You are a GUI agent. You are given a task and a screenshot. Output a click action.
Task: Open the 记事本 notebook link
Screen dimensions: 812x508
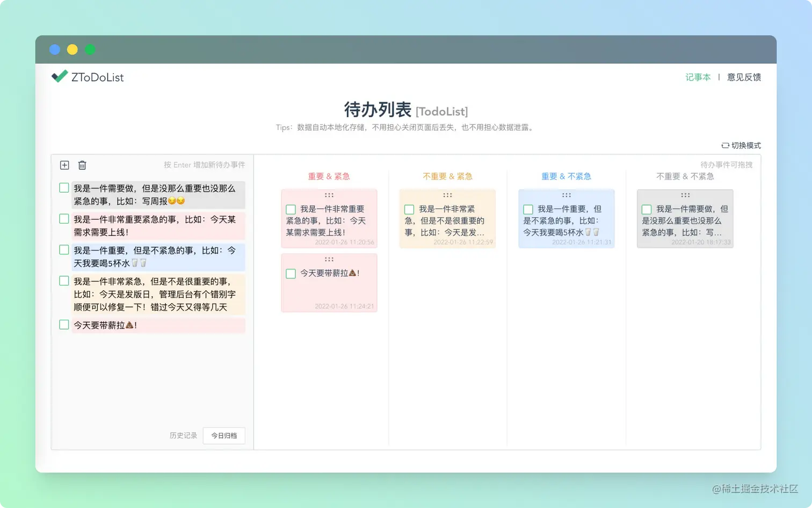pos(698,77)
